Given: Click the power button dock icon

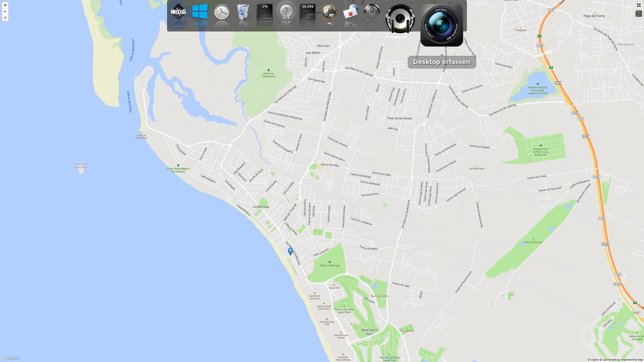Looking at the screenshot, I should pos(372,12).
